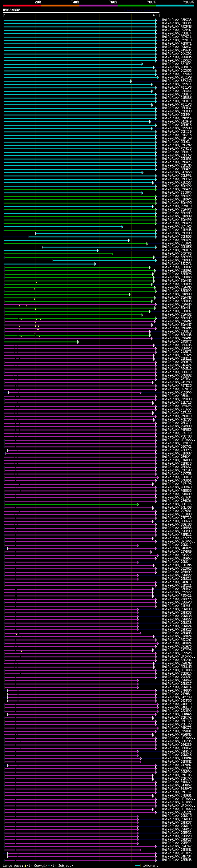This screenshot has width=197, height=868.
Task: Select label UniRef100_B2DDA2
Action: [x=177, y=267]
